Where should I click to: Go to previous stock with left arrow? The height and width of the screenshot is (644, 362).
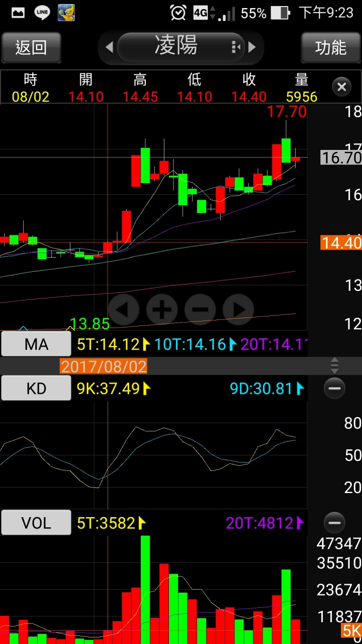109,47
